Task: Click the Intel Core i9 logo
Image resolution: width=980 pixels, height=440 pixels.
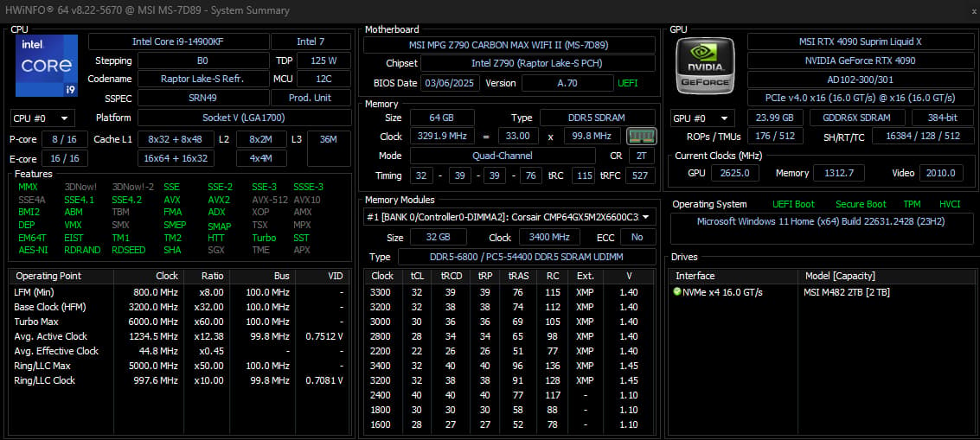Action: tap(47, 66)
